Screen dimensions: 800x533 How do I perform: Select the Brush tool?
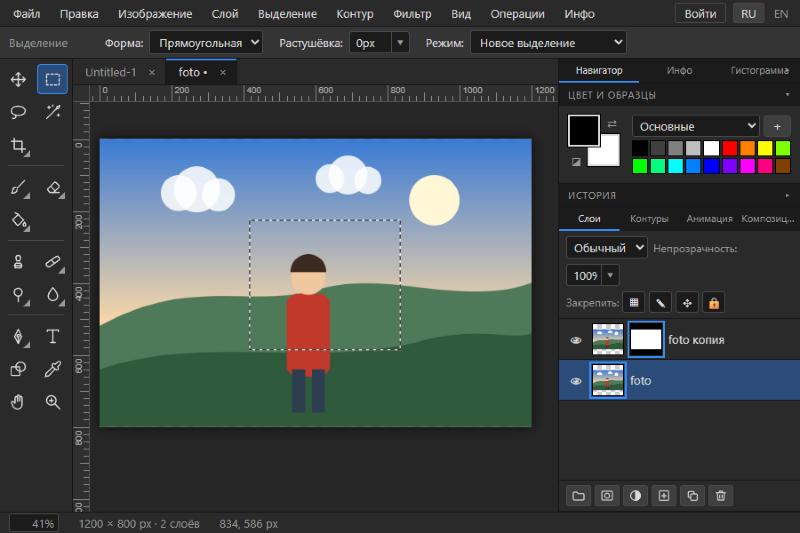click(18, 188)
